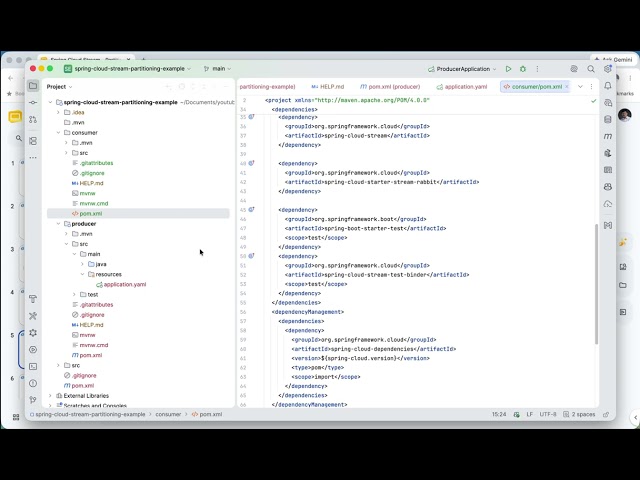Open Search Everywhere magnifier icon
This screenshot has width=640, height=480.
pos(591,69)
